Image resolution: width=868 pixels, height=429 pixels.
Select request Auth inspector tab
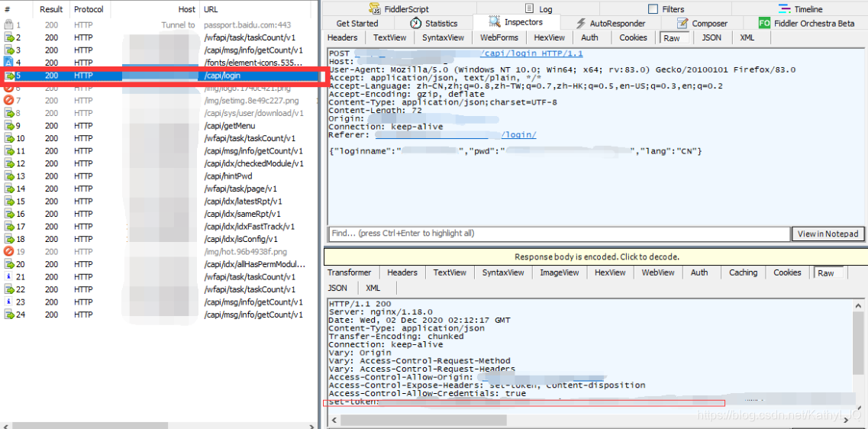click(x=589, y=37)
